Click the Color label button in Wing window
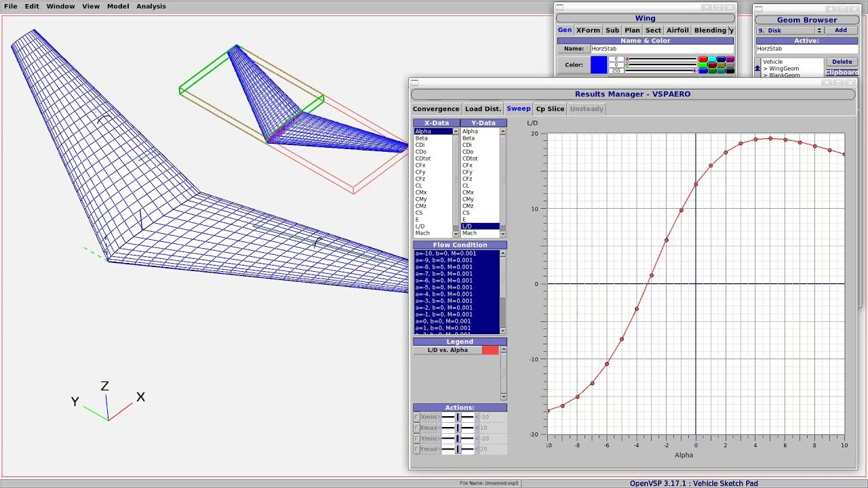 (574, 65)
